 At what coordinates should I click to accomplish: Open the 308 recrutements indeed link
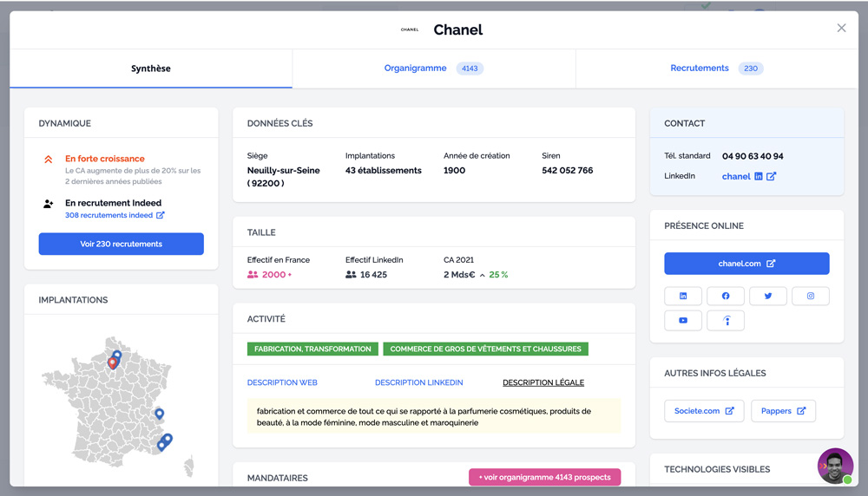click(109, 215)
